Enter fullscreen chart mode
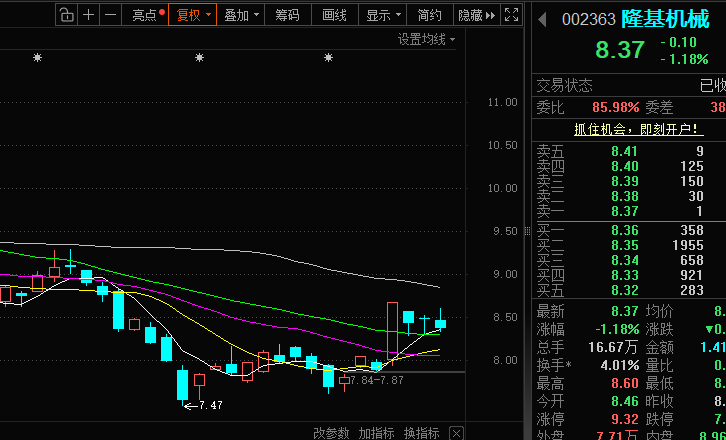 (x=511, y=15)
